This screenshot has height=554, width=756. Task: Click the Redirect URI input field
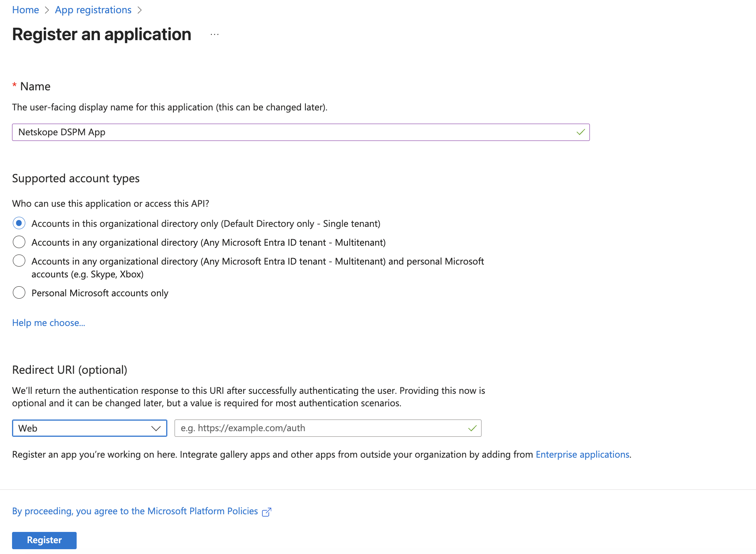(328, 428)
